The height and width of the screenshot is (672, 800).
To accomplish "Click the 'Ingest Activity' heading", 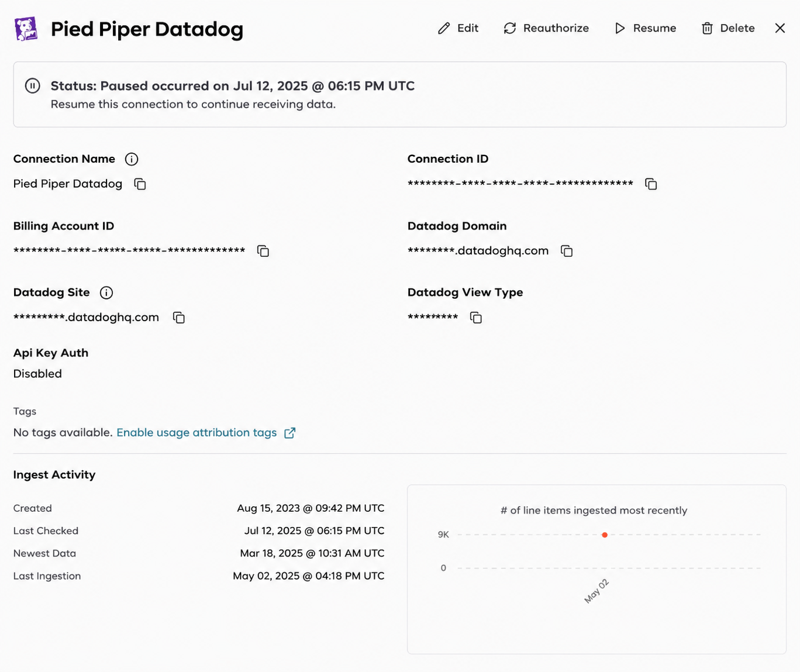I will click(54, 475).
